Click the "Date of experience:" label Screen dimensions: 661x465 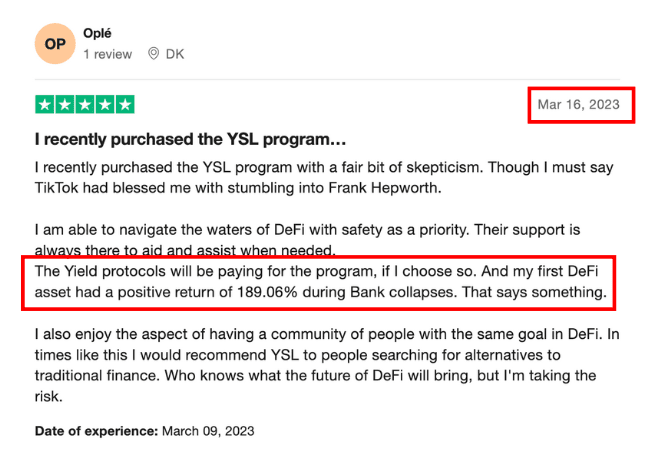pyautogui.click(x=95, y=431)
